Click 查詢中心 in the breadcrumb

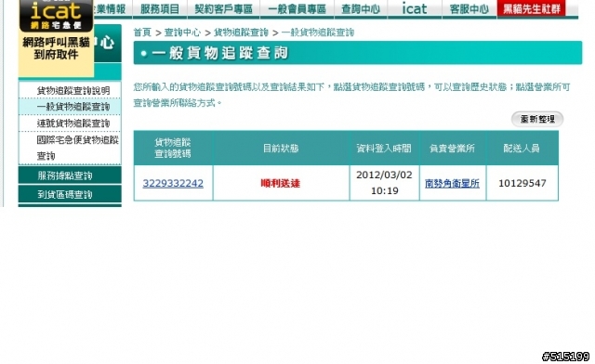[x=182, y=32]
